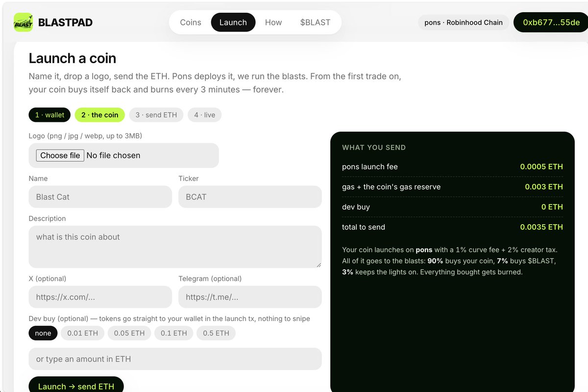Viewport: 588px width, 392px height.
Task: Go to the $BLAST tab
Action: pos(315,23)
